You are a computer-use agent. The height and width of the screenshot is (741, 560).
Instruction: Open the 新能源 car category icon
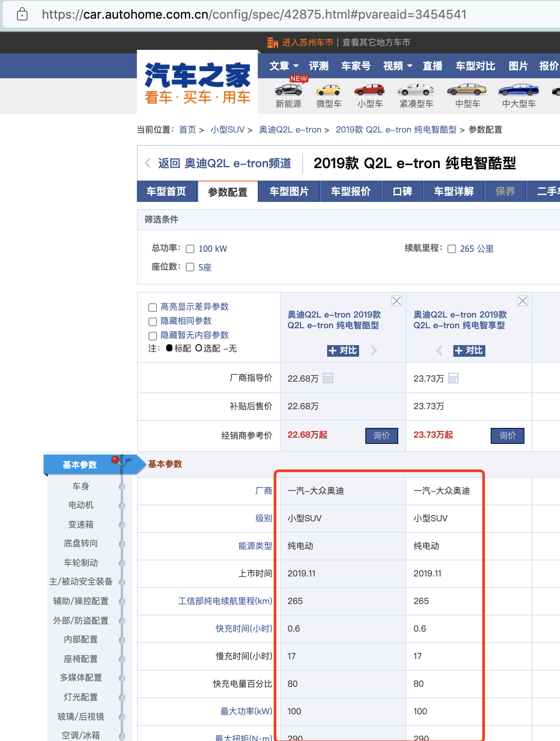[288, 89]
